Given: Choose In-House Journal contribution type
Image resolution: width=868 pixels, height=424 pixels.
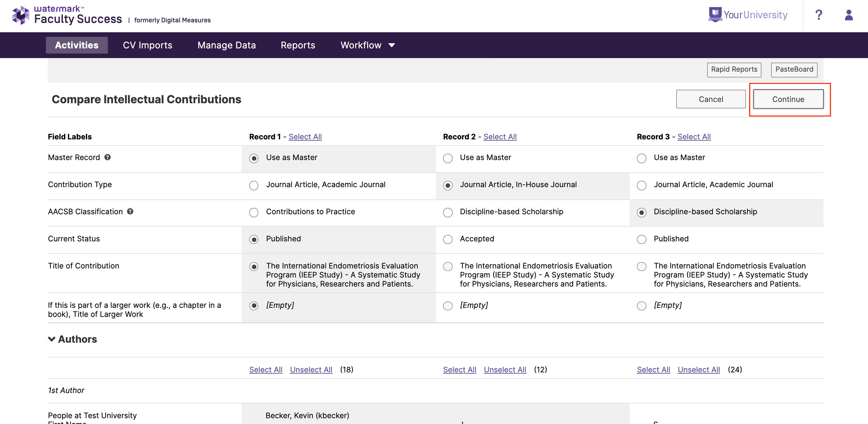Looking at the screenshot, I should pos(448,186).
